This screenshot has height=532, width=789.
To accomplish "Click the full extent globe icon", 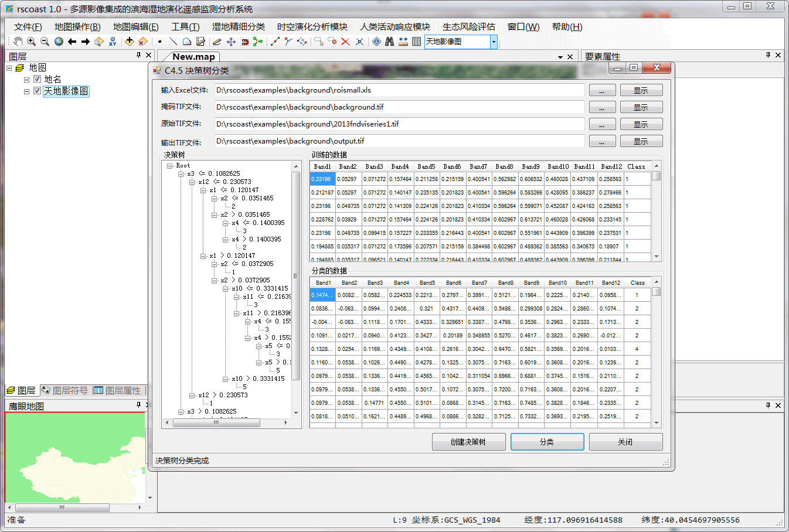I will [x=59, y=42].
